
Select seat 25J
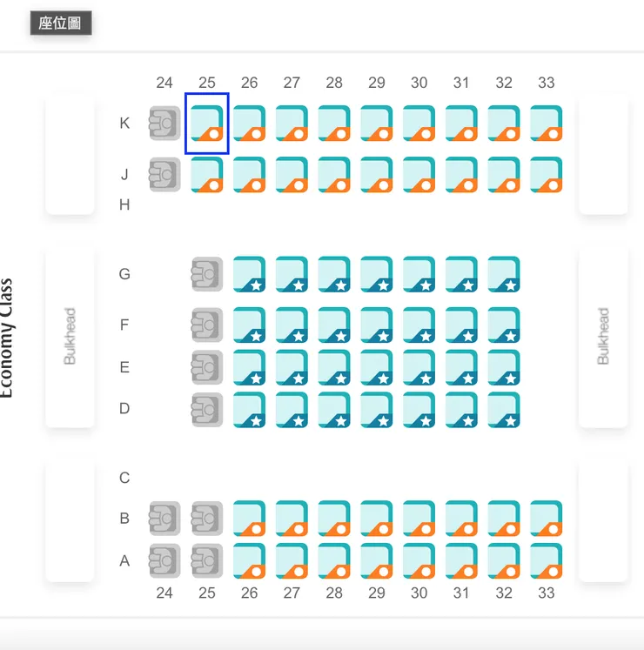[207, 175]
